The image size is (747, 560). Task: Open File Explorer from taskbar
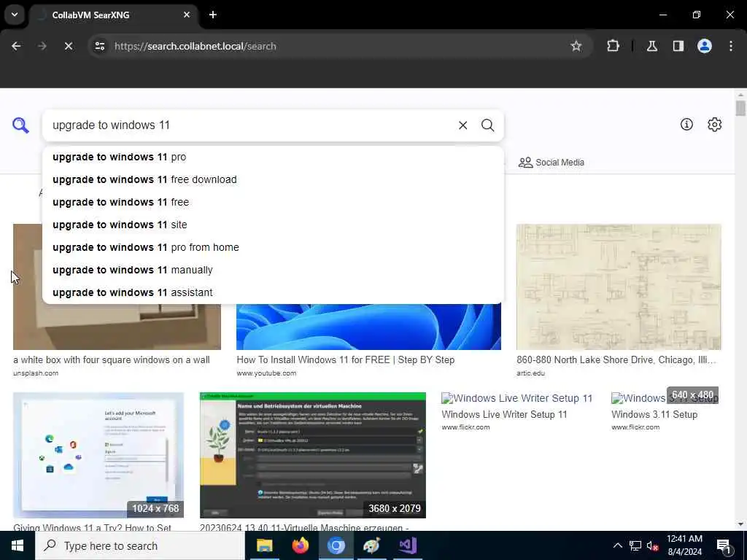coord(264,545)
